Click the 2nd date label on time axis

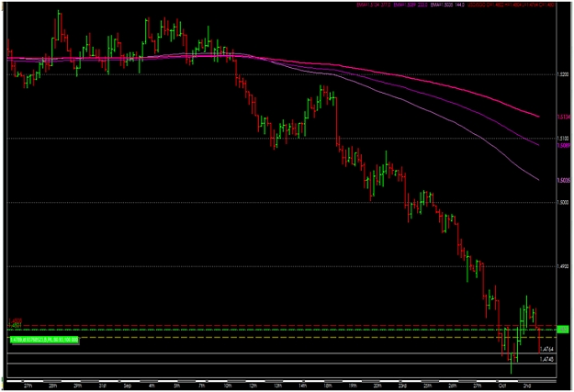pyautogui.click(x=527, y=386)
